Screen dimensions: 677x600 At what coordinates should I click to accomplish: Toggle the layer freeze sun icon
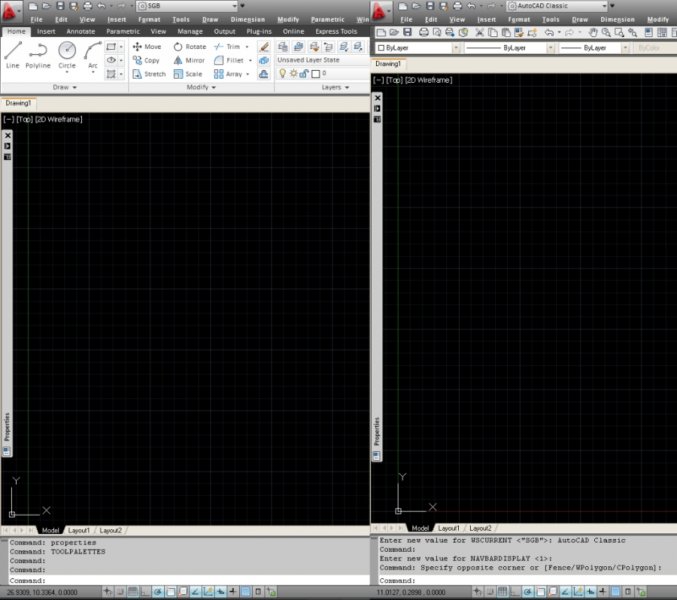[x=292, y=74]
